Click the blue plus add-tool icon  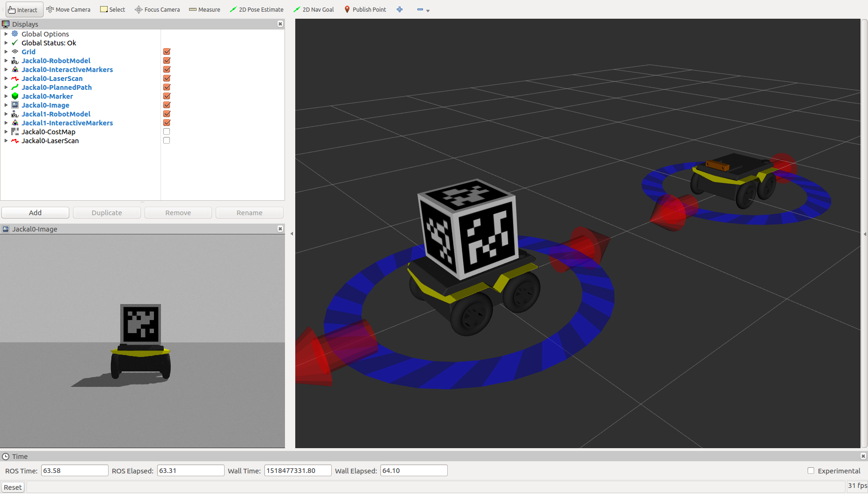pyautogui.click(x=400, y=9)
